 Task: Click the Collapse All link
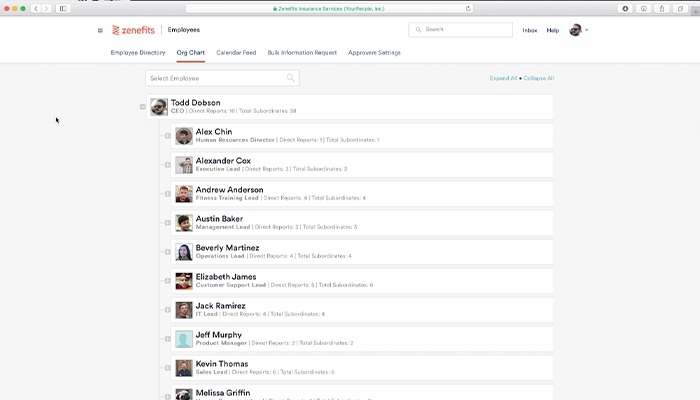539,78
